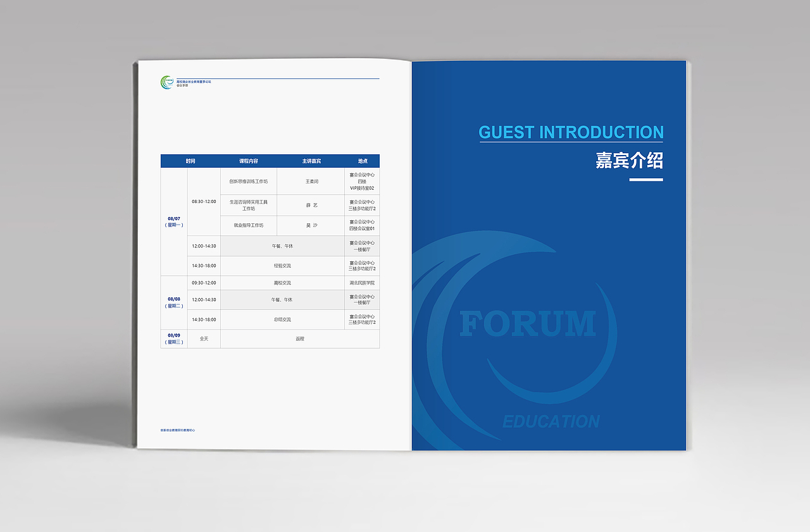Click 14:30-18:00 in the 08/07 block

pos(204,266)
